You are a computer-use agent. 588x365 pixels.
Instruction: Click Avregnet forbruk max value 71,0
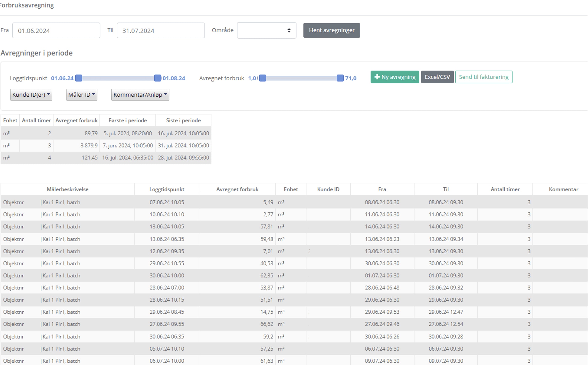(x=351, y=78)
